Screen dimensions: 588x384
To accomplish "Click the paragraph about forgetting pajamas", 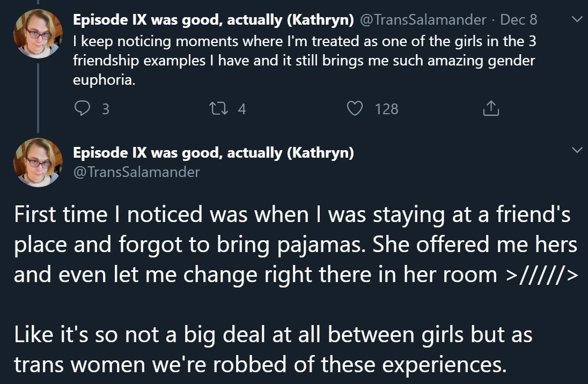I will pos(295,245).
